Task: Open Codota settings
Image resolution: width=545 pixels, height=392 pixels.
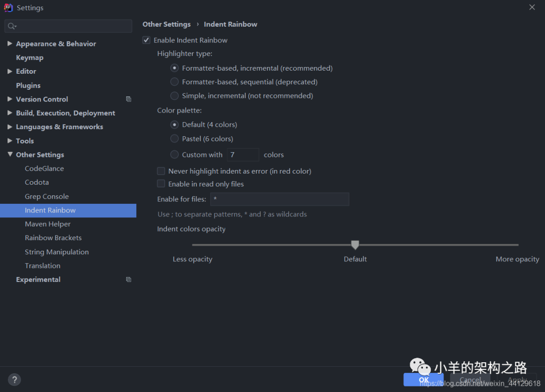Action: click(x=36, y=182)
